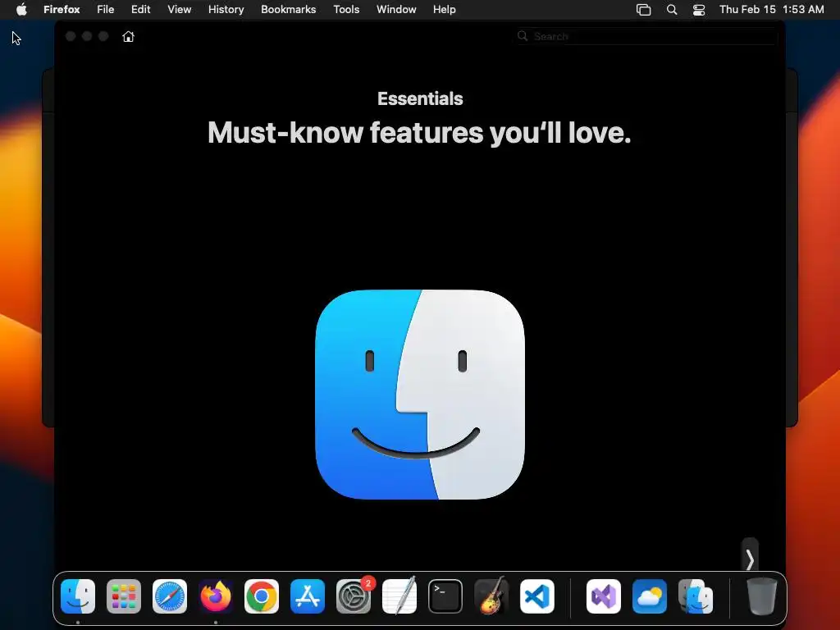Launch Terminal from the Dock
The height and width of the screenshot is (630, 840).
(x=445, y=596)
